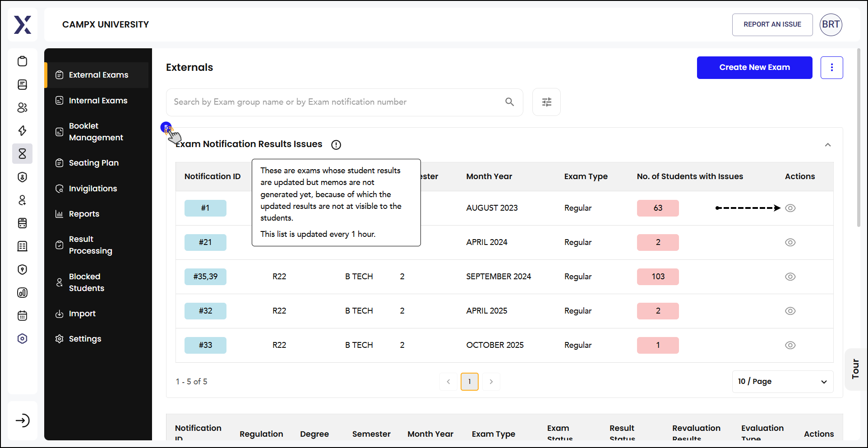View details for notification #35,39 eye icon

point(790,277)
